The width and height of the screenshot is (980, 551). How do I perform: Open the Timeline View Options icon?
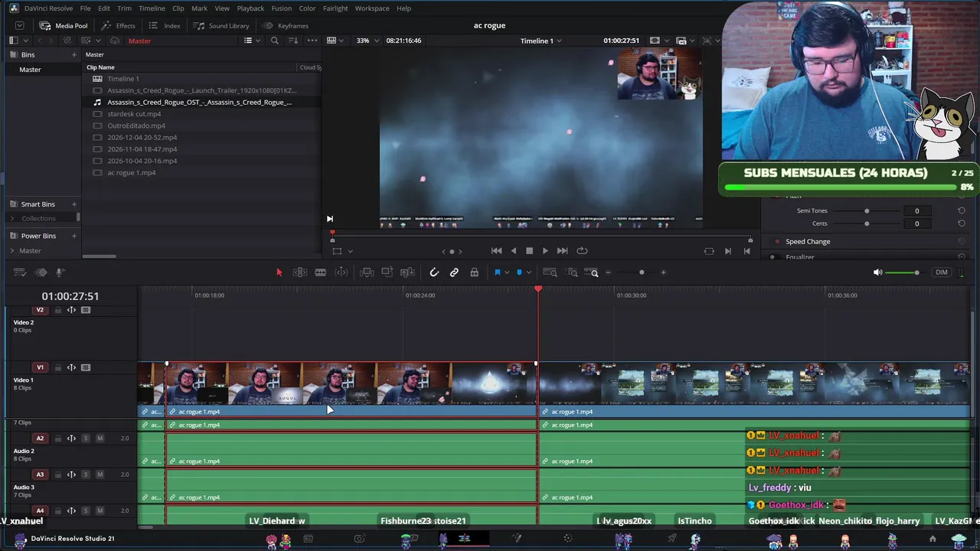(20, 272)
